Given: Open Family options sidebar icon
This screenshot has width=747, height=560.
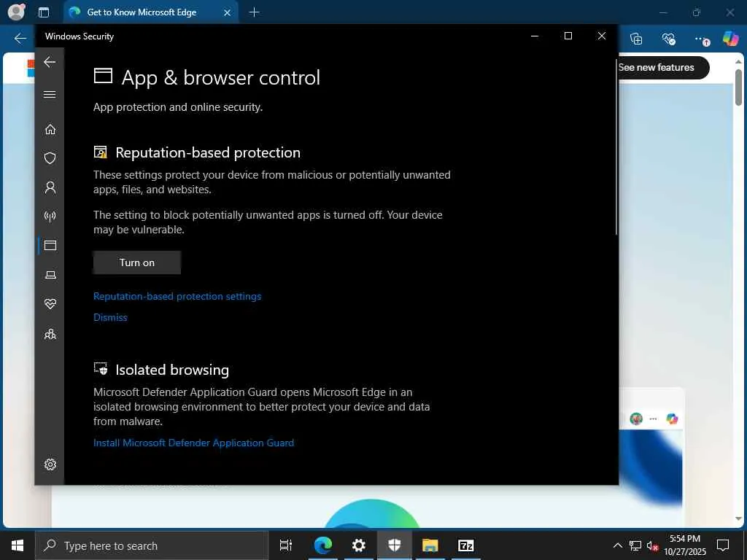Looking at the screenshot, I should (50, 334).
